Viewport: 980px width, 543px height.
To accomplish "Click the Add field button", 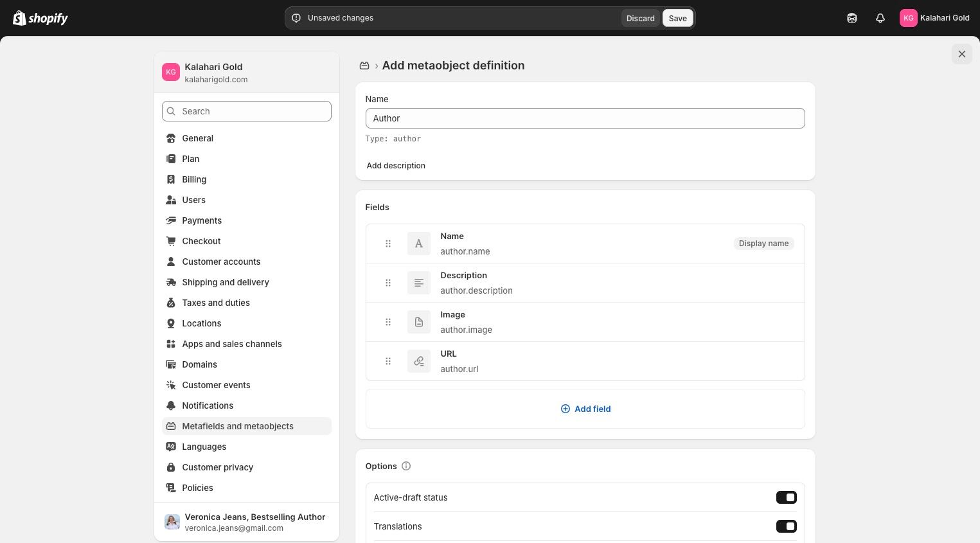I will point(585,409).
